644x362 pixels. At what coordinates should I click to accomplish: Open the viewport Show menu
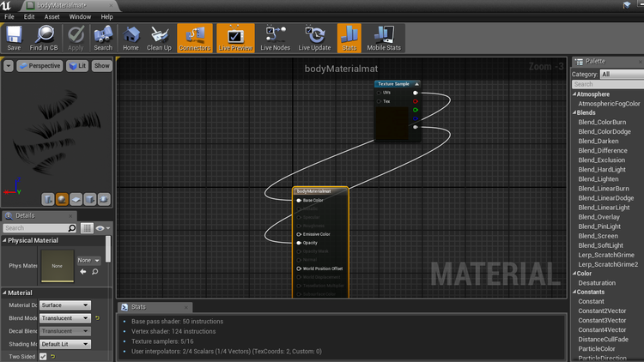[102, 66]
